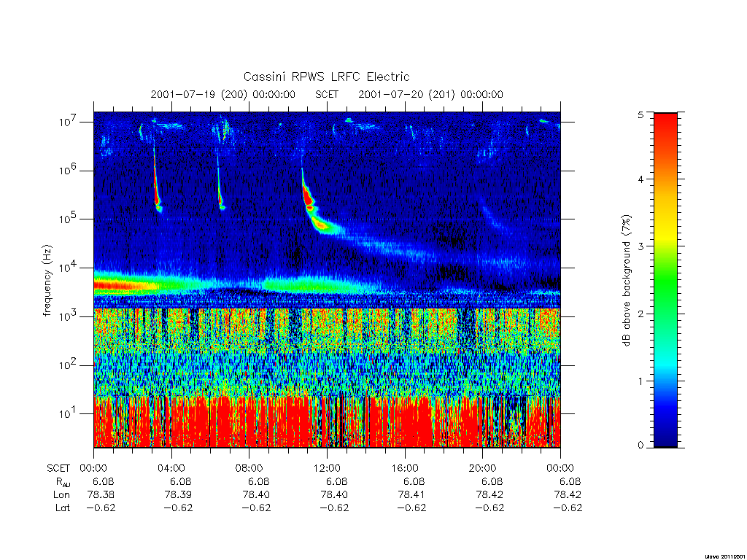Click the "SCET" label between the header dates
Image resolution: width=747 pixels, height=560 pixels.
tap(327, 94)
